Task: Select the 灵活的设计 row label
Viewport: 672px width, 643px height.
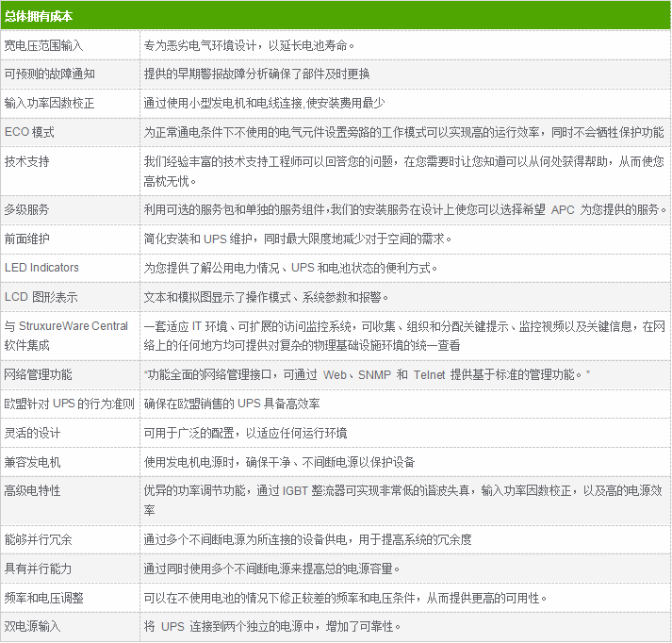Action: click(32, 433)
